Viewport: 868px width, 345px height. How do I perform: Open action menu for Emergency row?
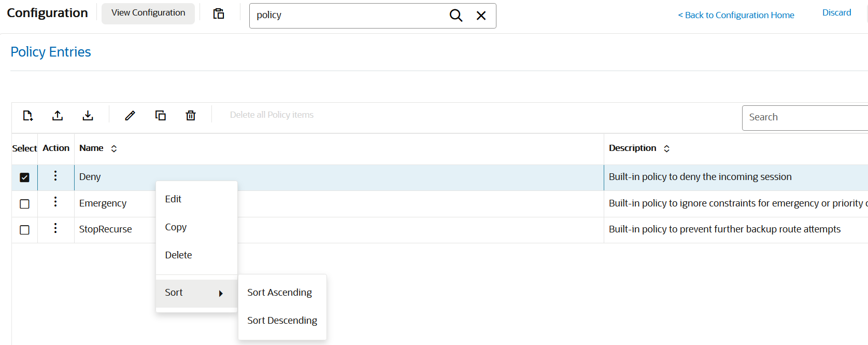55,202
